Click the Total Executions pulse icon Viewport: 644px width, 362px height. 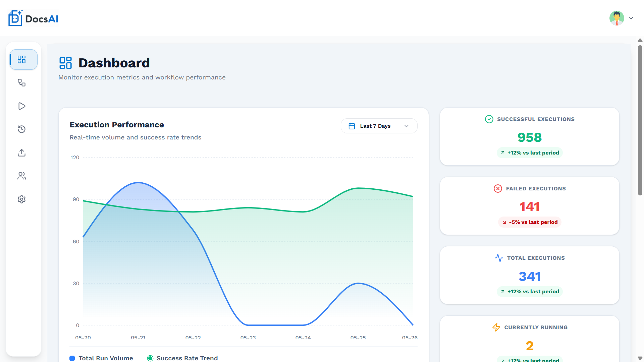click(x=499, y=258)
